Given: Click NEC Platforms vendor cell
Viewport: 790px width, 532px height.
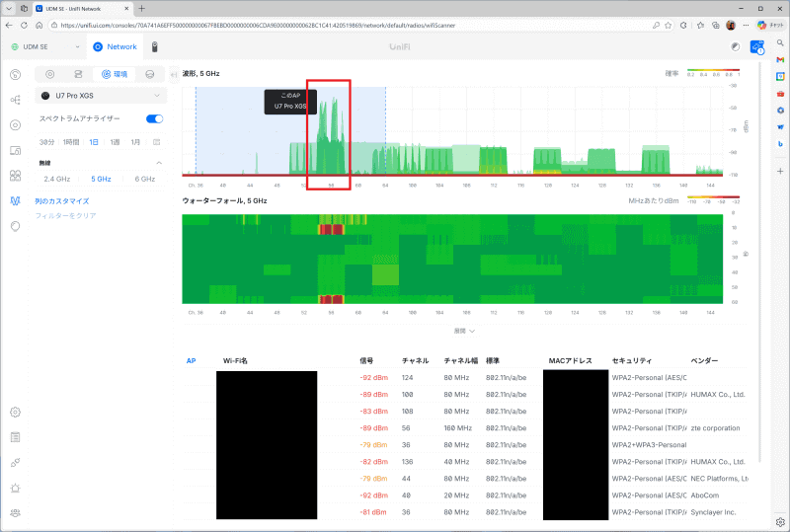Looking at the screenshot, I should pyautogui.click(x=719, y=479).
